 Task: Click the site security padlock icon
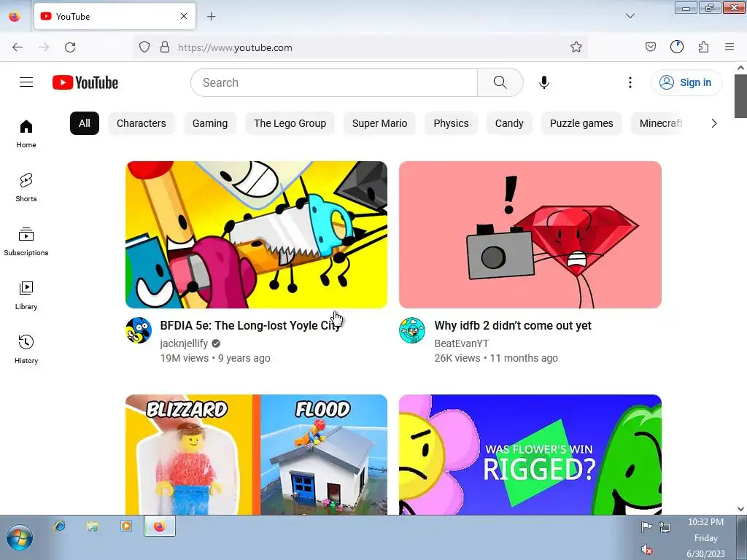(165, 47)
